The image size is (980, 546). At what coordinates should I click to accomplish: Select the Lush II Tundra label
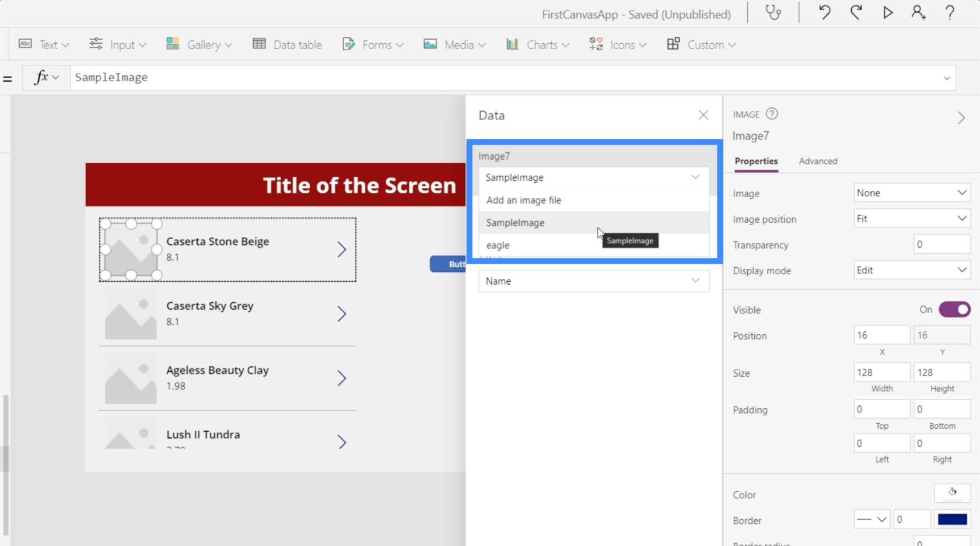coord(203,435)
